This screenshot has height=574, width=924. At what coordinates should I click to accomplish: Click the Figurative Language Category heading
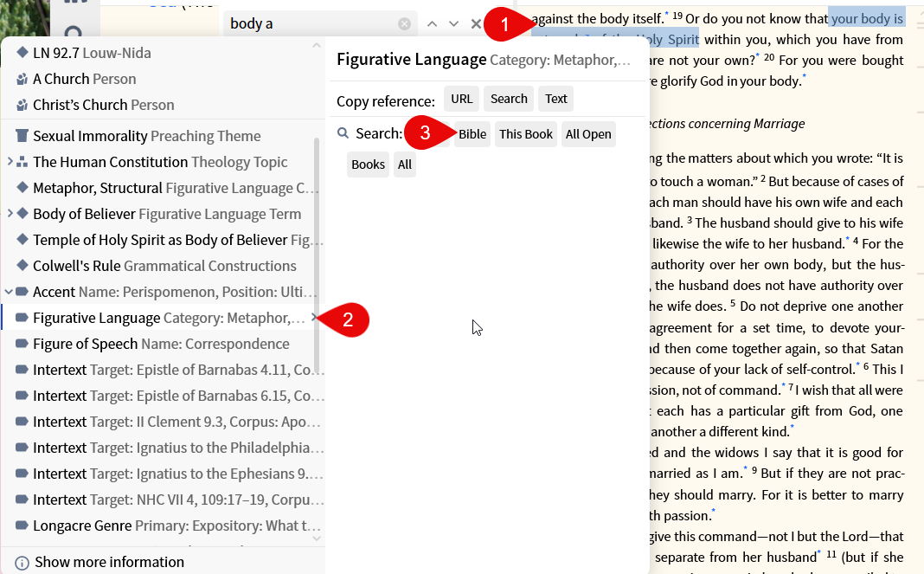pyautogui.click(x=484, y=60)
